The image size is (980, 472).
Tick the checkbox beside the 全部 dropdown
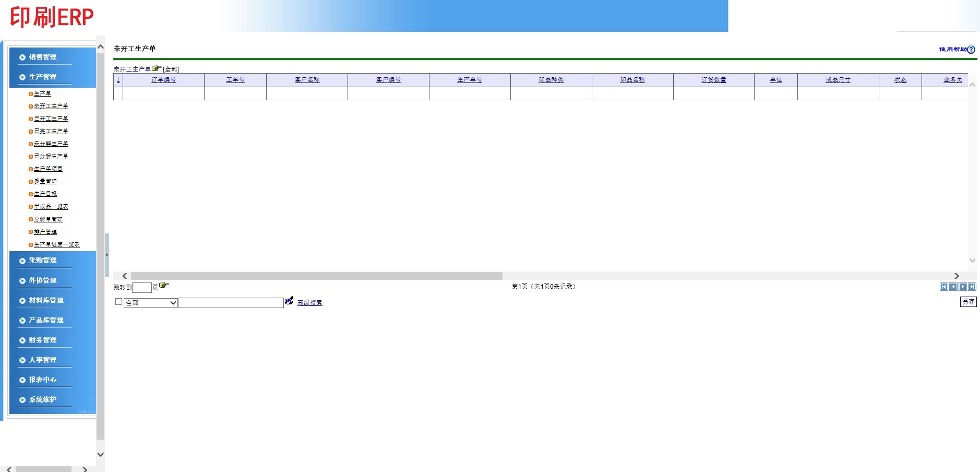coord(118,302)
